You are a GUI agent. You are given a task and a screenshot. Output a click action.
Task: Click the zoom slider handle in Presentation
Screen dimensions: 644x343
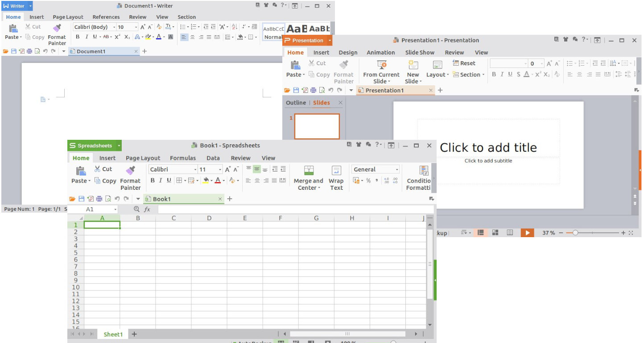(x=575, y=233)
